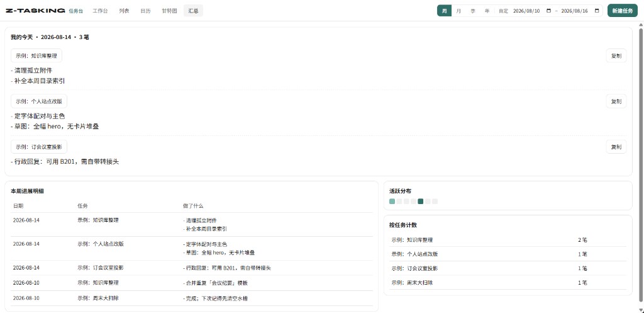Select the 汇总 tab
Viewport: 644px width, 313px height.
pos(193,11)
